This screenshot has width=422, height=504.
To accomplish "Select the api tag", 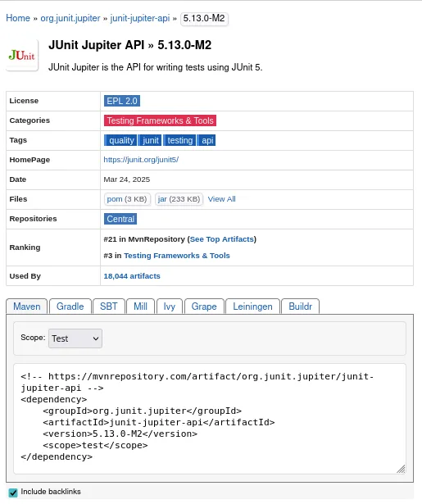I will coord(206,140).
